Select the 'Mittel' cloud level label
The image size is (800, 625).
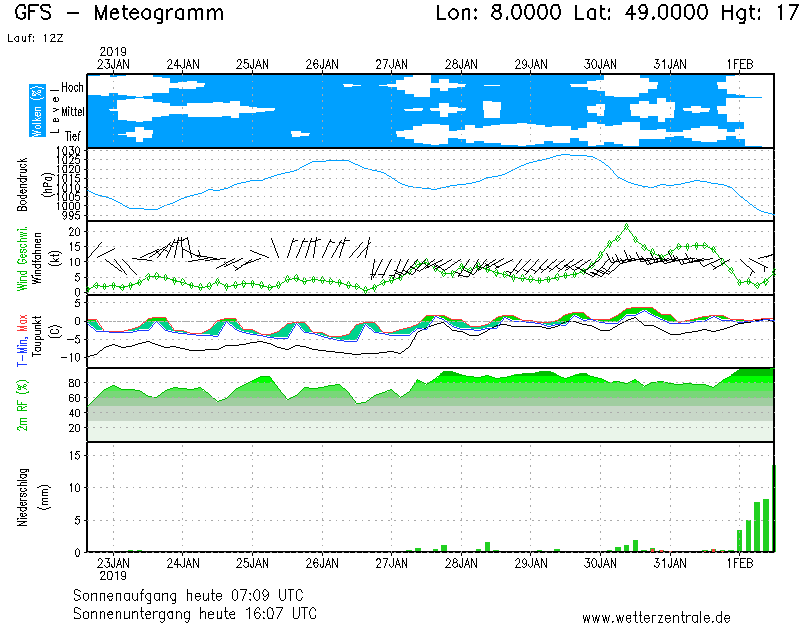pyautogui.click(x=72, y=112)
